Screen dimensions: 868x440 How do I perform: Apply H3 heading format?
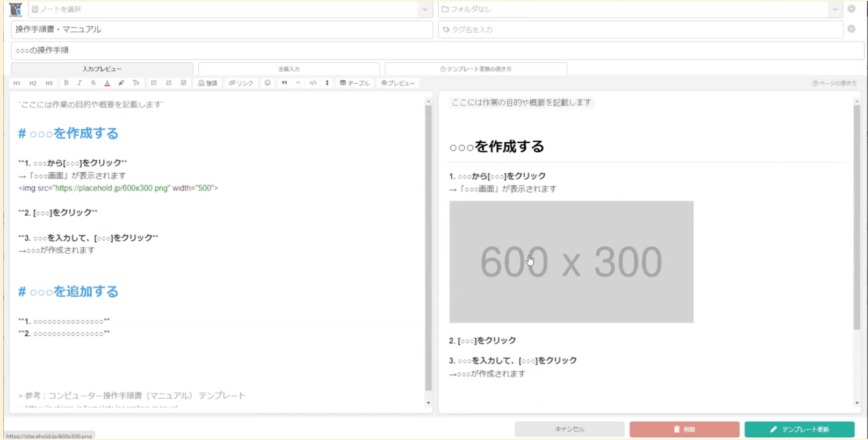[49, 83]
